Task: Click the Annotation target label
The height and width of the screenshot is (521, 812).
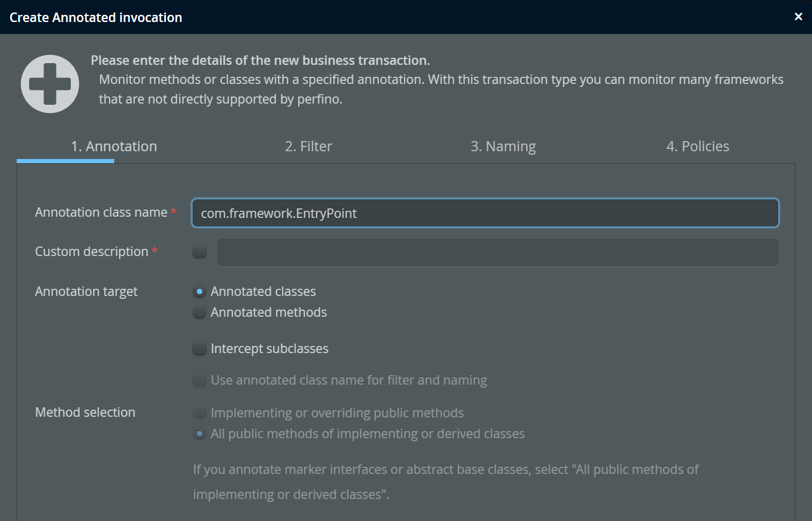Action: point(86,292)
